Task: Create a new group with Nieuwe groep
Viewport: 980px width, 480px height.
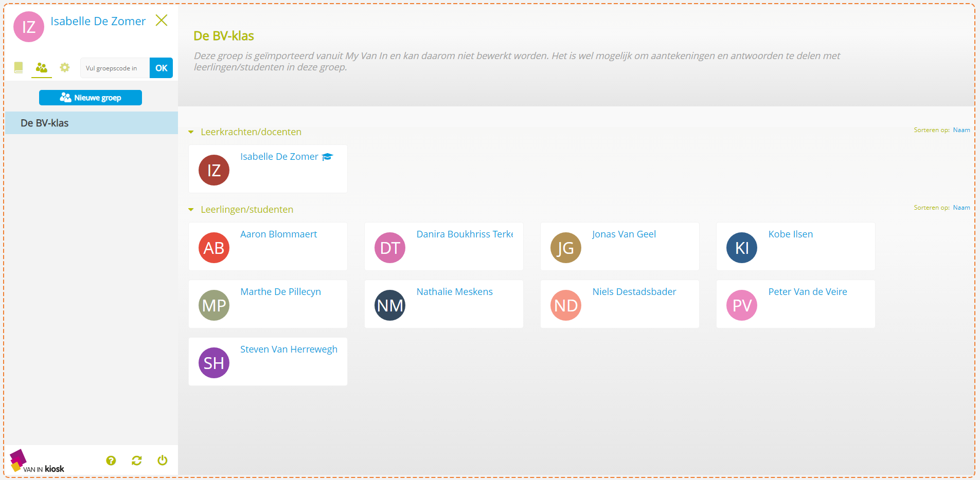Action: [91, 98]
